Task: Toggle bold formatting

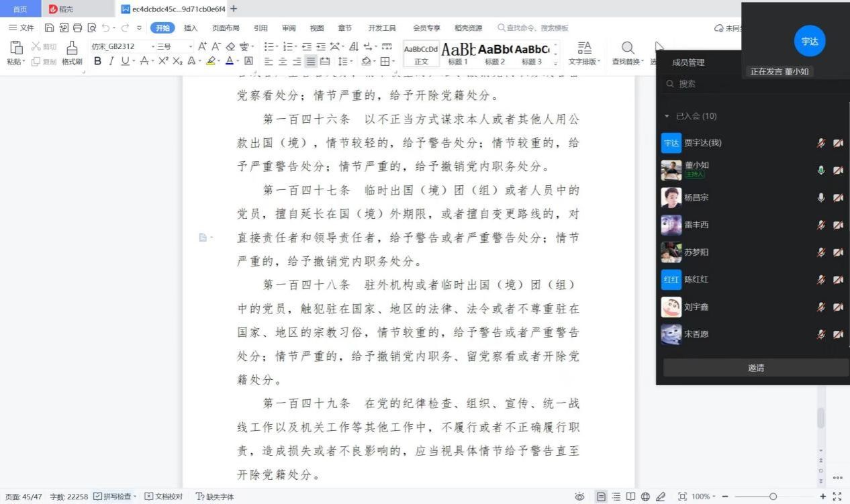Action: click(x=97, y=61)
